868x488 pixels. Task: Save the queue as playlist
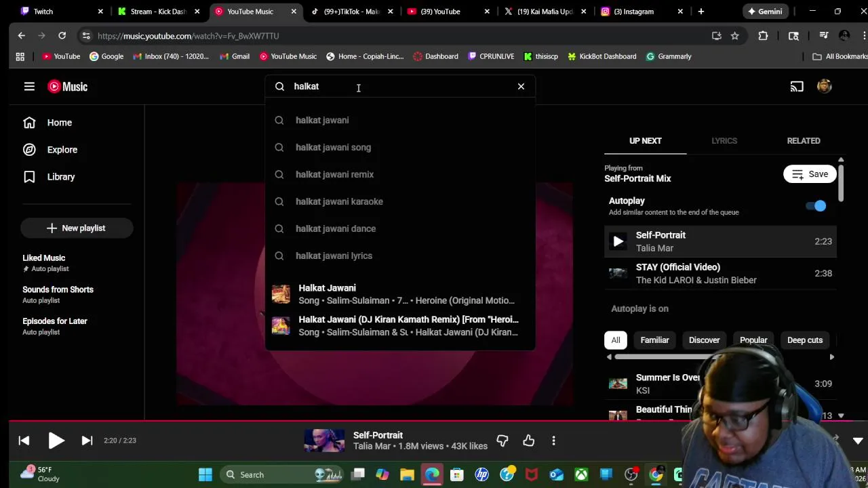tap(810, 174)
